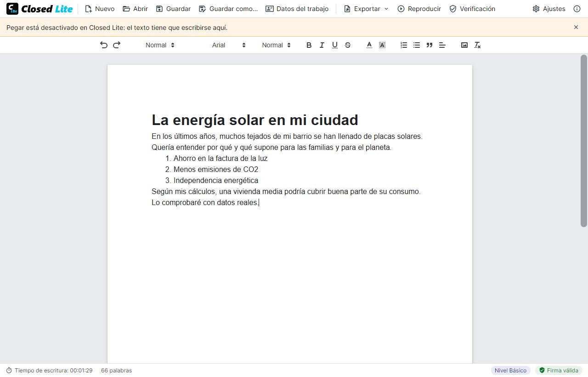Image resolution: width=588 pixels, height=377 pixels.
Task: Click list item 'Independencia energética'
Action: click(x=216, y=180)
